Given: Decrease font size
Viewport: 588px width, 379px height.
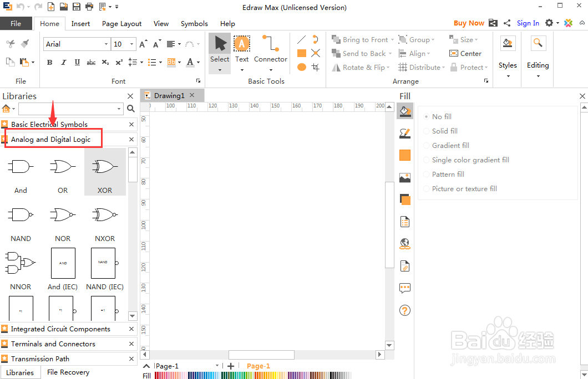Looking at the screenshot, I should tap(157, 44).
